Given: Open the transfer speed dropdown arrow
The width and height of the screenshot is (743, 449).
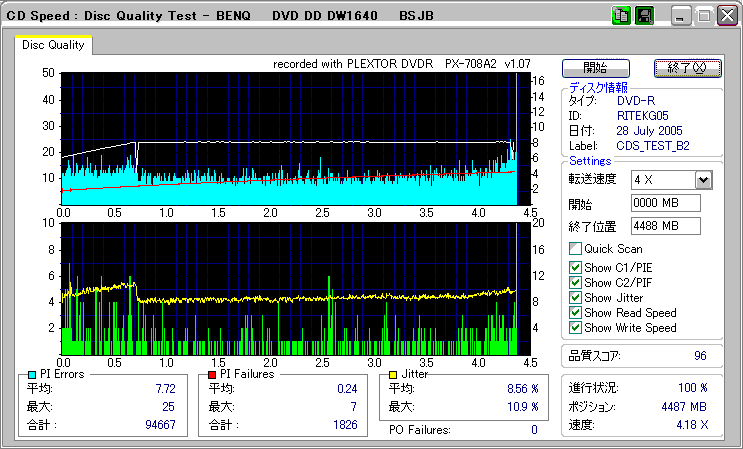Looking at the screenshot, I should pos(703,180).
